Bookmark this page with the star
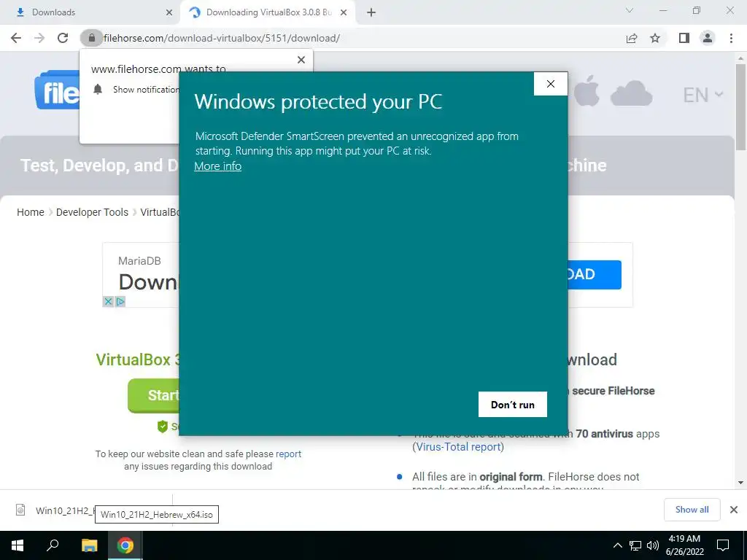The image size is (747, 560). click(x=655, y=38)
